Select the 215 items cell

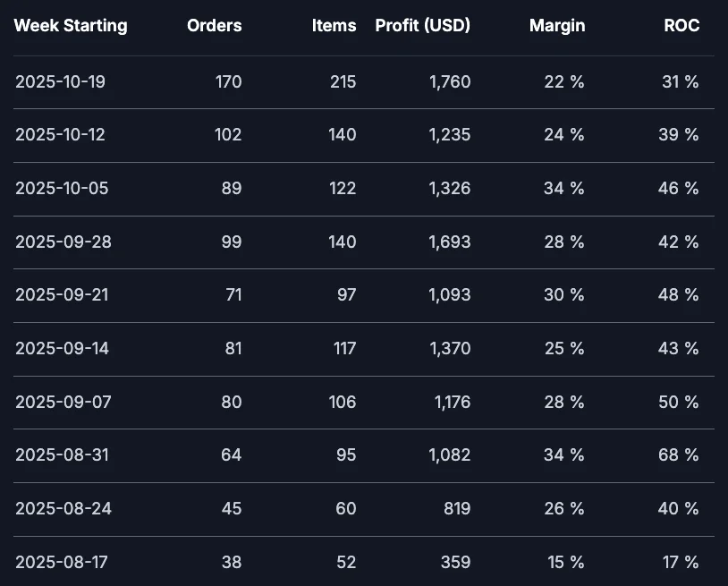342,82
